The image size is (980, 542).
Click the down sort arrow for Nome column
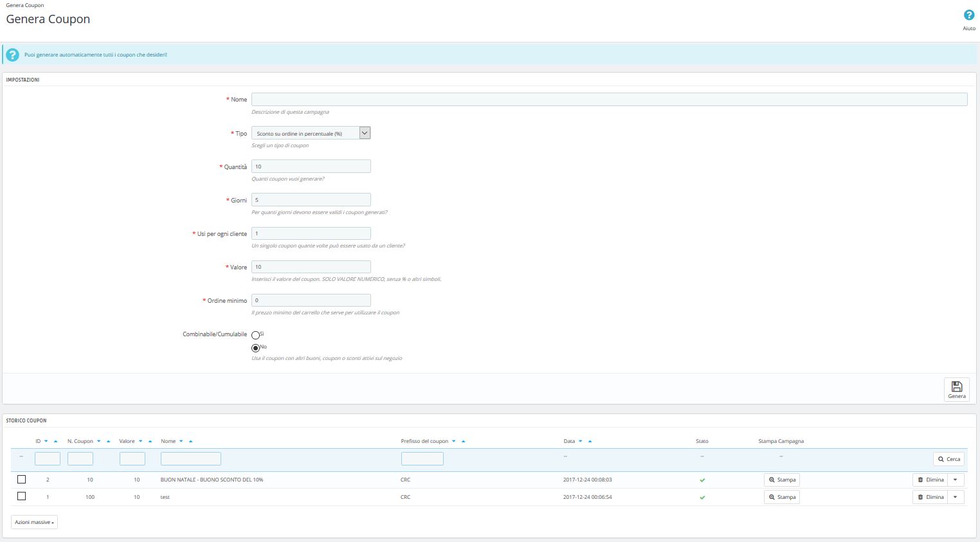[181, 441]
